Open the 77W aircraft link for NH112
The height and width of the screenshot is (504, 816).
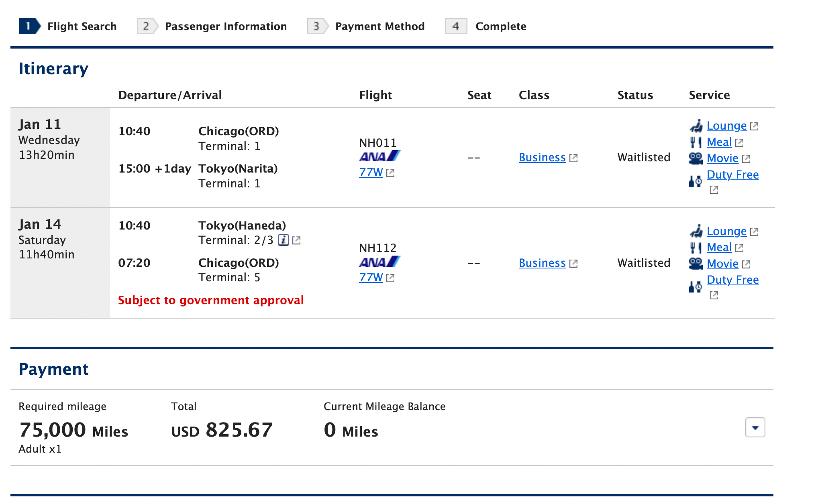pyautogui.click(x=371, y=277)
